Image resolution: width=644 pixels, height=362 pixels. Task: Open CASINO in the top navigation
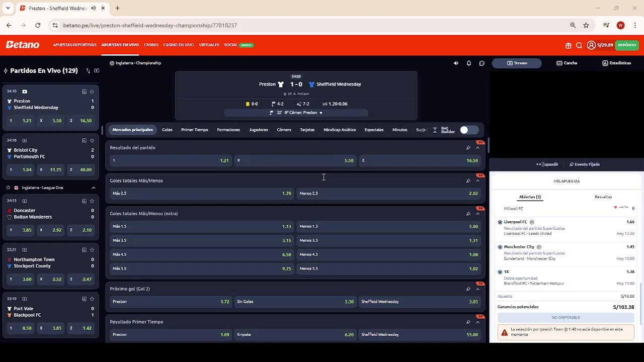[x=151, y=45]
